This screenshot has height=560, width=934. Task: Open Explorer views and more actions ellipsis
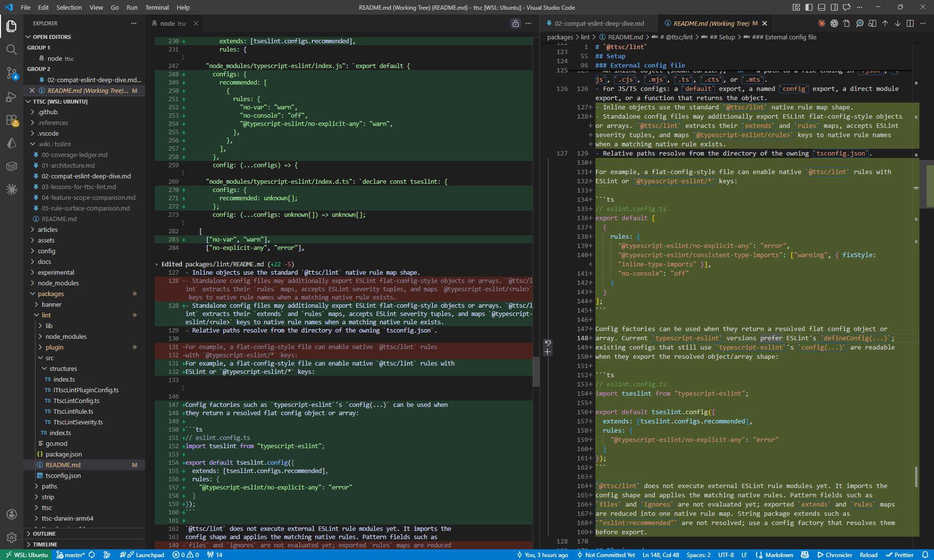[134, 23]
